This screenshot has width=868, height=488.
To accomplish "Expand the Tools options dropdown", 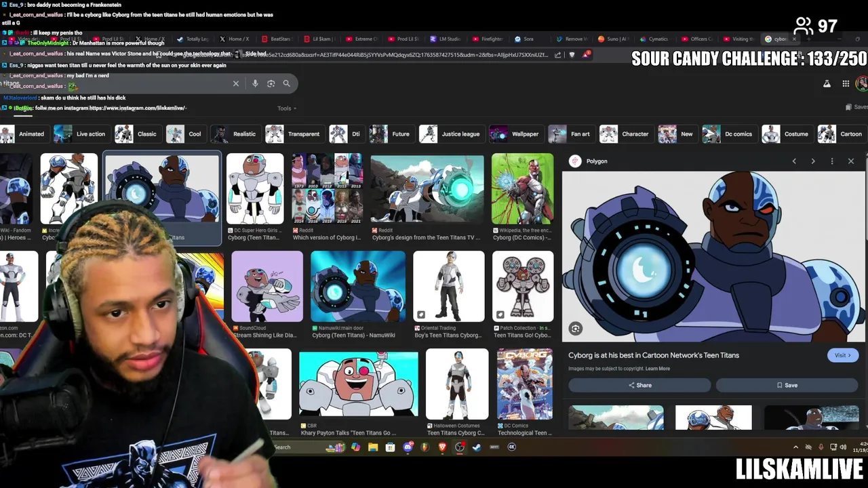I will point(287,108).
